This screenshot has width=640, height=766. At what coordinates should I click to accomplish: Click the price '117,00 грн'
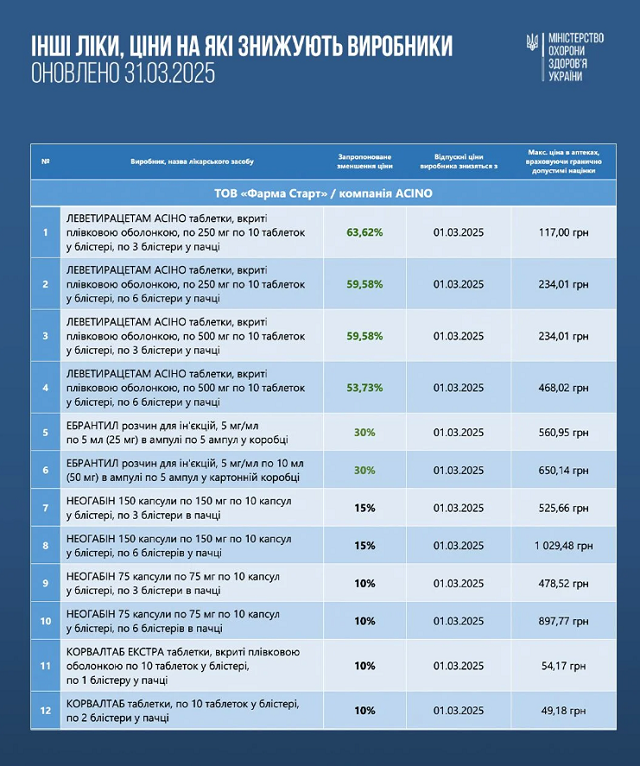tap(564, 233)
